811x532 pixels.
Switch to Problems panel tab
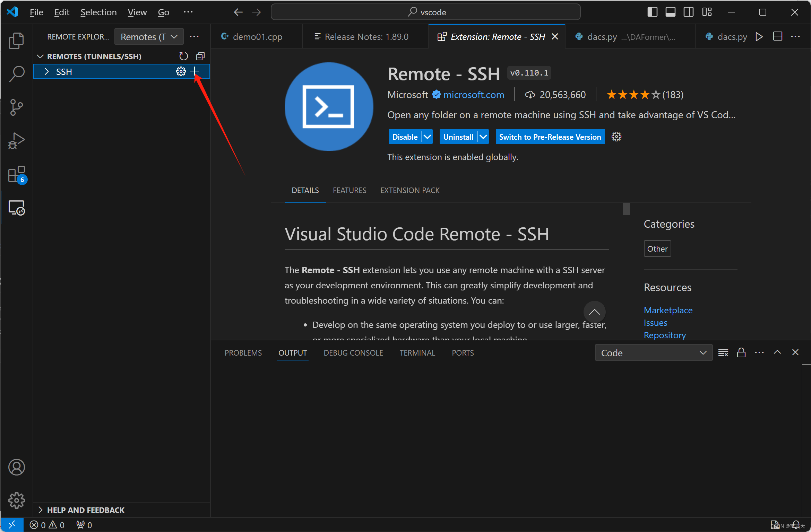[x=243, y=353]
